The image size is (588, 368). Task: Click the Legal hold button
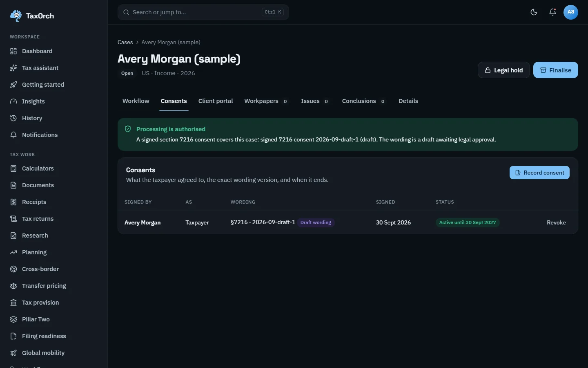[x=504, y=70]
